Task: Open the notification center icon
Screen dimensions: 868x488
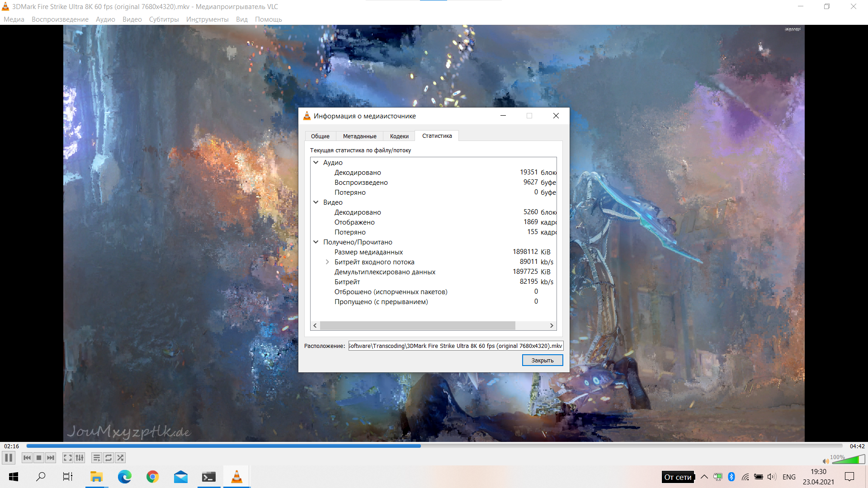Action: (x=849, y=477)
